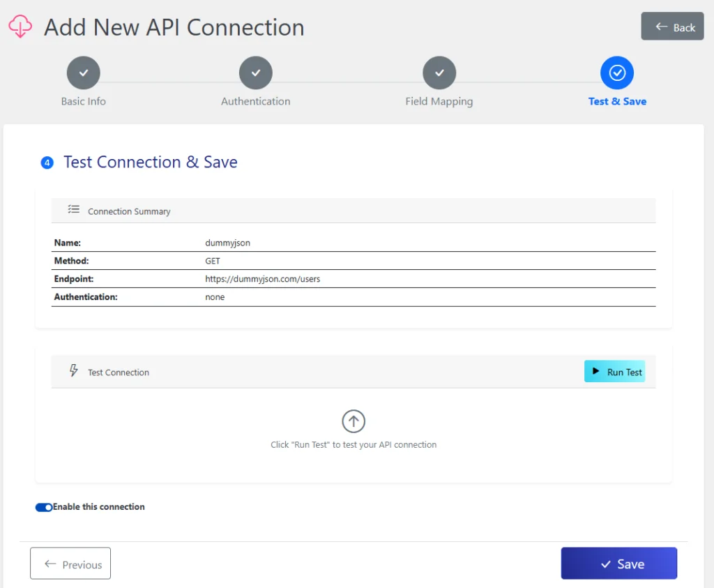Click the Add New API Connection title

click(x=174, y=27)
